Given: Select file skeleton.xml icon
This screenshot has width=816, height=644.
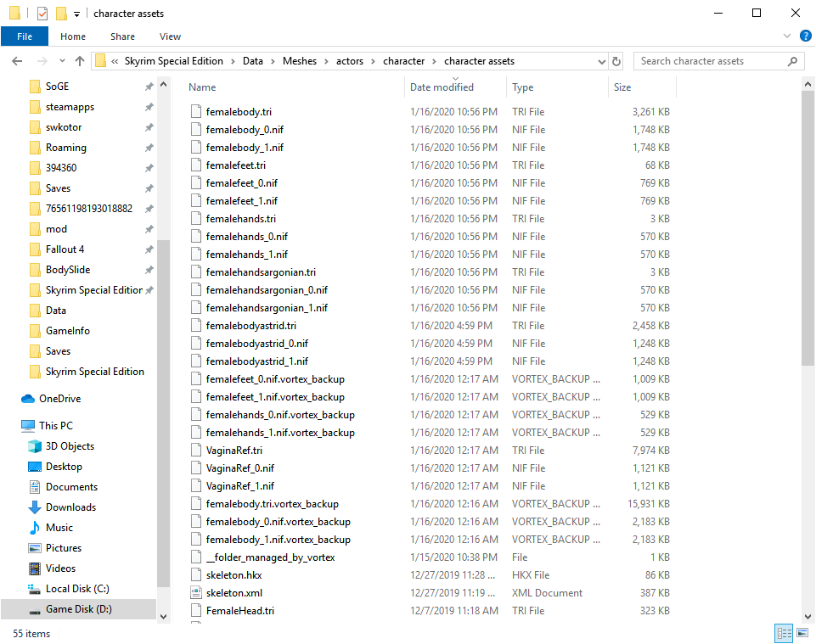Looking at the screenshot, I should (196, 592).
